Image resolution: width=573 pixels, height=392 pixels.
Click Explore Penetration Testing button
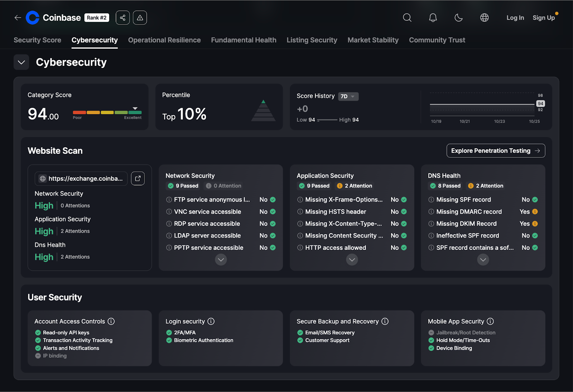point(495,151)
